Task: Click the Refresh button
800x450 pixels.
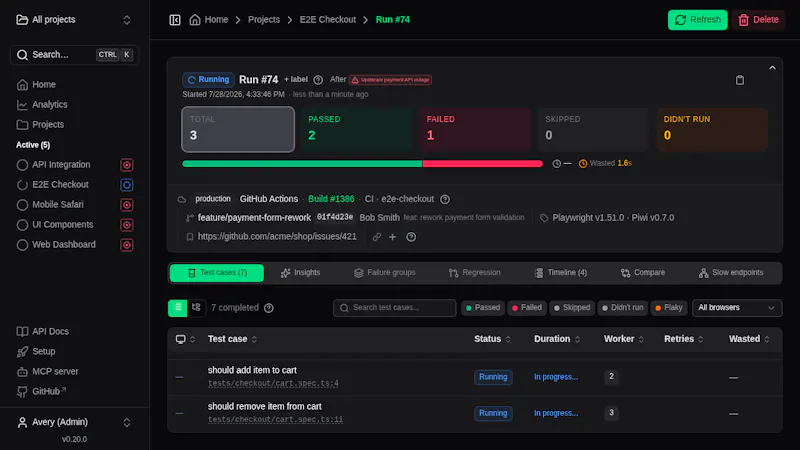Action: click(697, 20)
